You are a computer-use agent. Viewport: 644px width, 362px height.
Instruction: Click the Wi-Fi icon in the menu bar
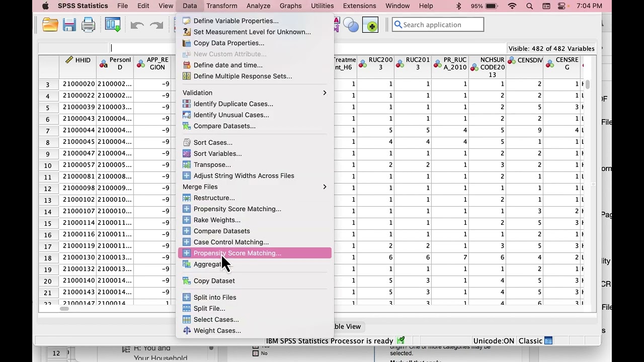[512, 6]
